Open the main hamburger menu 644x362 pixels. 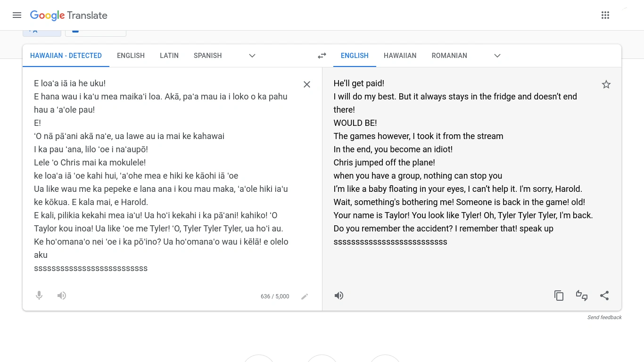coord(17,15)
